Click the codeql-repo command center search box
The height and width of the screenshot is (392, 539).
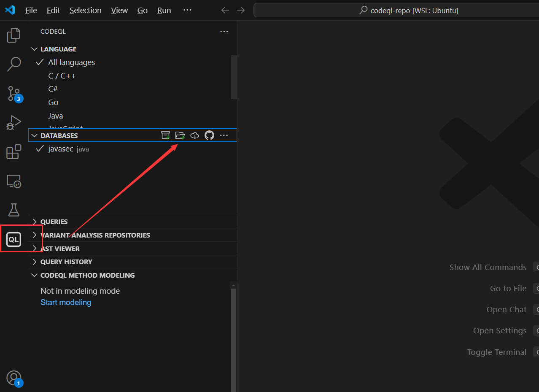click(396, 11)
